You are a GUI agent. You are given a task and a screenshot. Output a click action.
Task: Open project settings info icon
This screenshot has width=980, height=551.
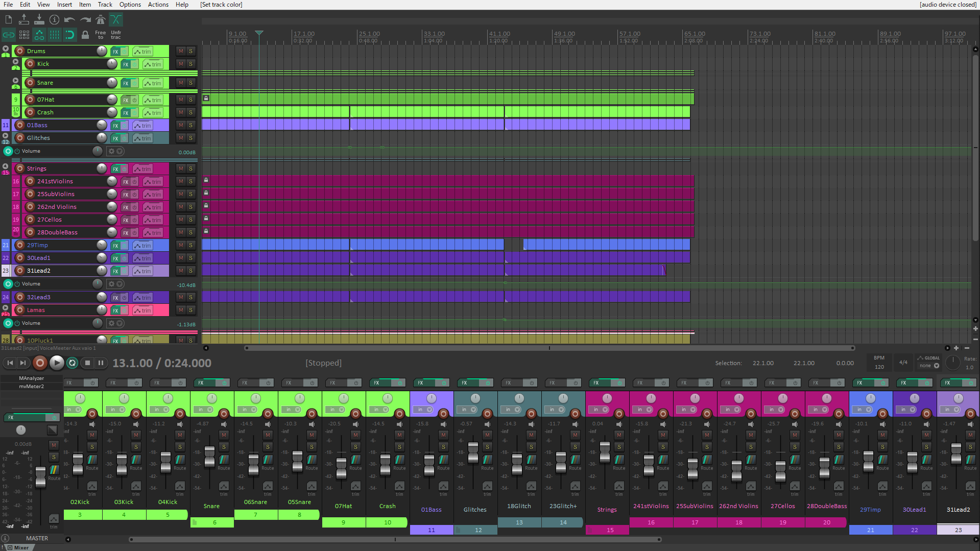click(55, 20)
